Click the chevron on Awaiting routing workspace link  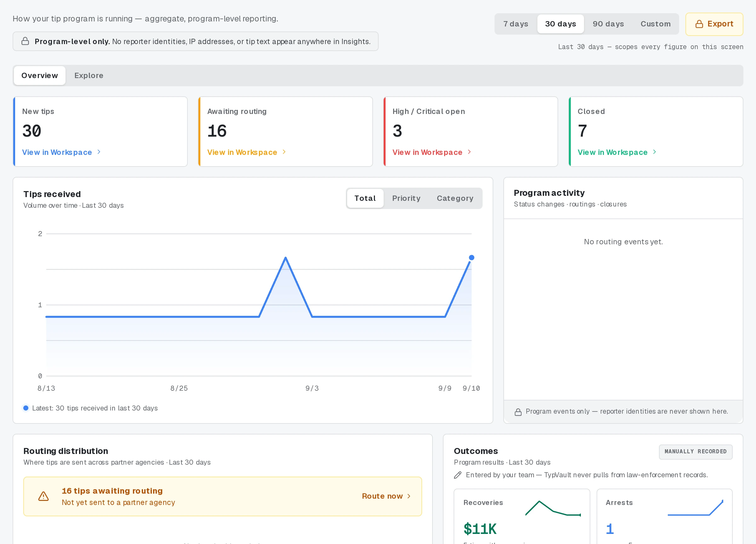tap(284, 152)
